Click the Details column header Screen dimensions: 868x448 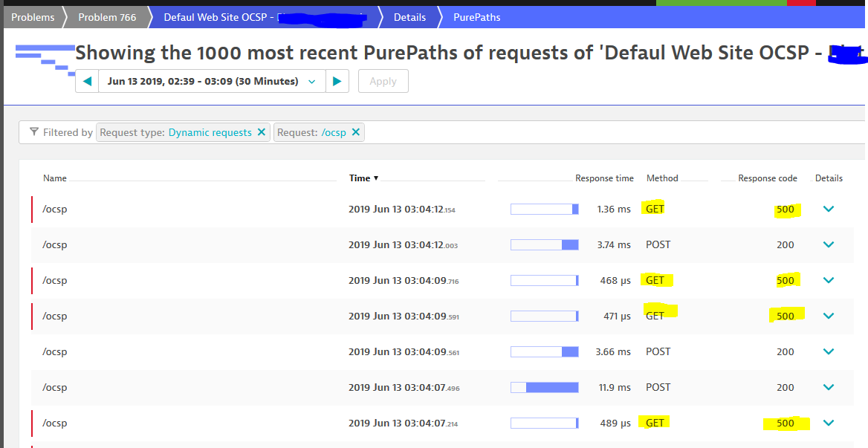829,178
